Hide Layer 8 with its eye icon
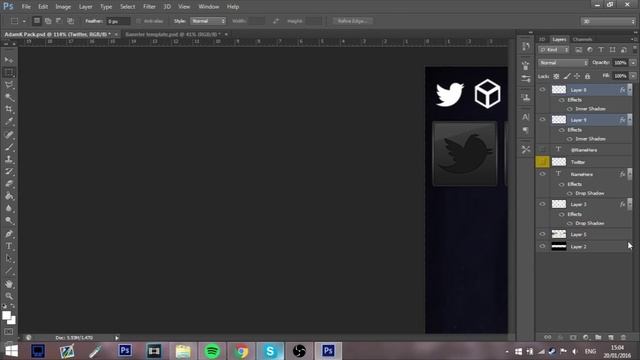 tap(542, 90)
